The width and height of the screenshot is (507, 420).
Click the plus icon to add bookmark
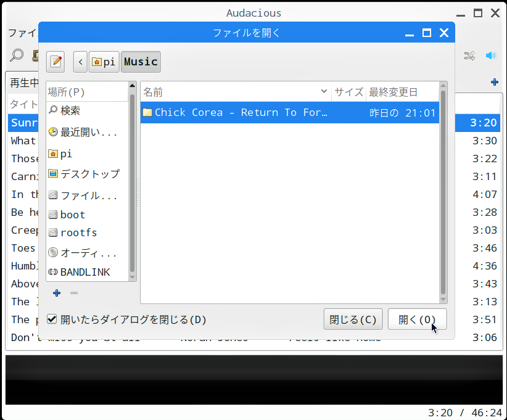tap(57, 293)
